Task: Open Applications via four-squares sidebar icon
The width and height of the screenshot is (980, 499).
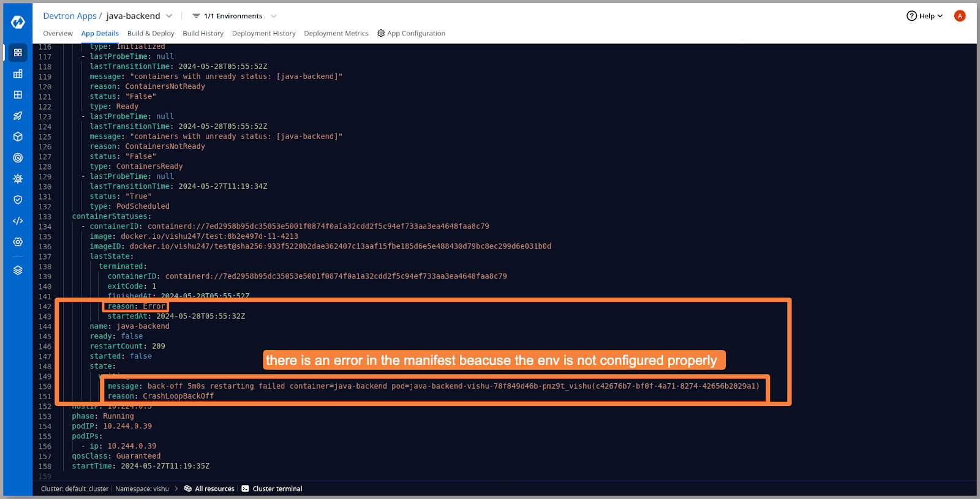Action: pos(18,53)
